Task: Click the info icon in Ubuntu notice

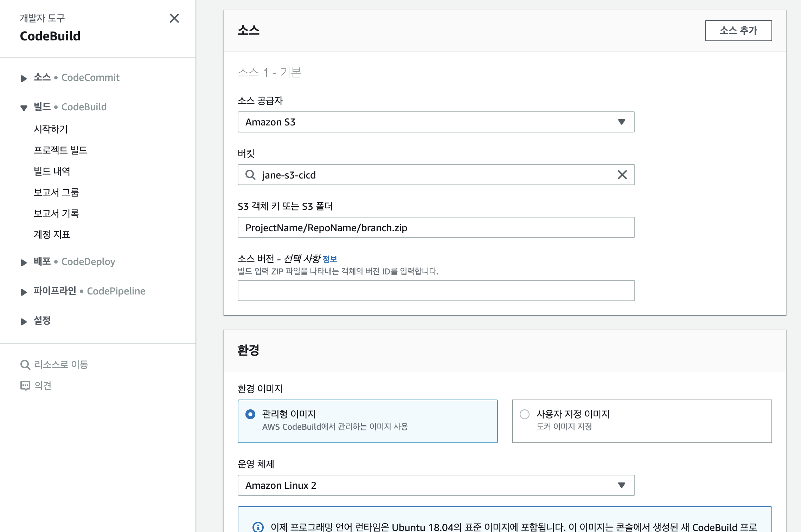Action: click(x=258, y=527)
